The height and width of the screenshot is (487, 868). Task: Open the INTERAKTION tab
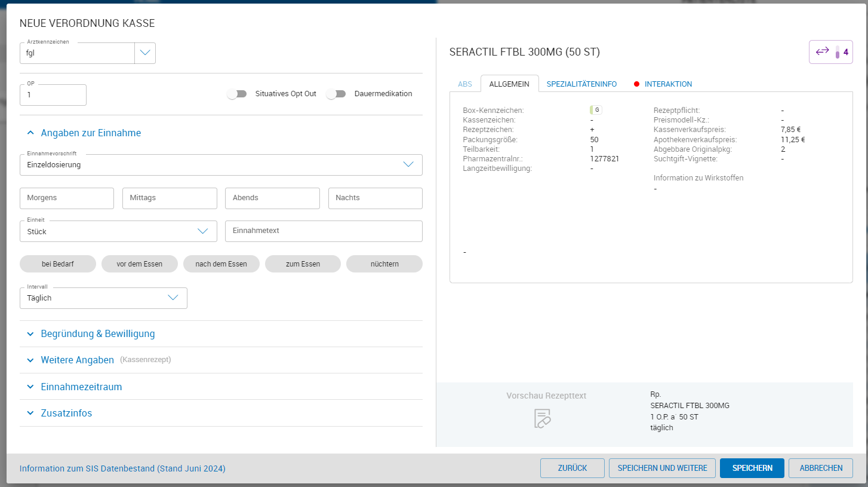point(668,84)
